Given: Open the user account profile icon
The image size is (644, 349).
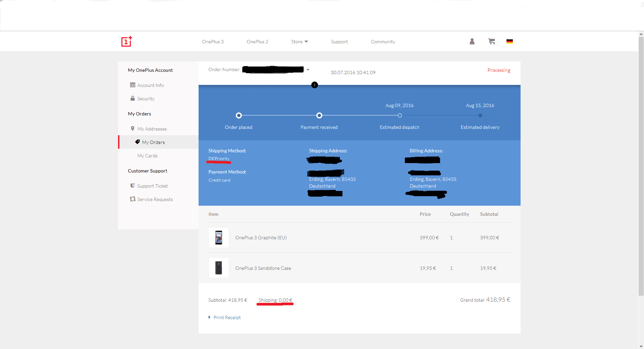Looking at the screenshot, I should pyautogui.click(x=472, y=41).
